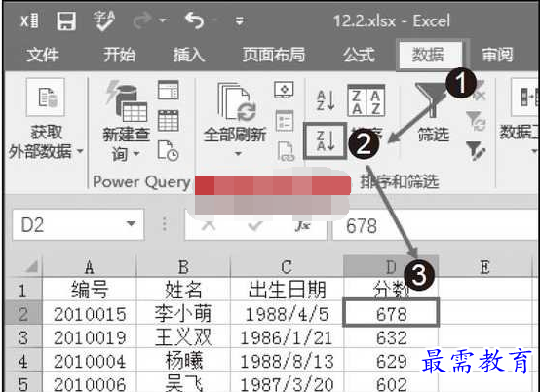
Task: Click the edit links icon beside 全部刷新
Action: (286, 151)
